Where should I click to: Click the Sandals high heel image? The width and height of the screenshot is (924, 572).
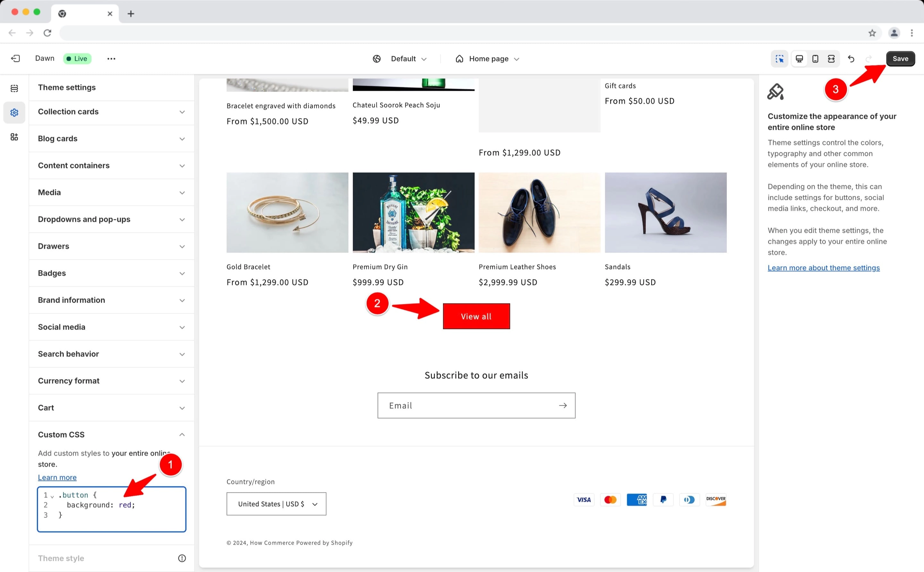tap(665, 213)
